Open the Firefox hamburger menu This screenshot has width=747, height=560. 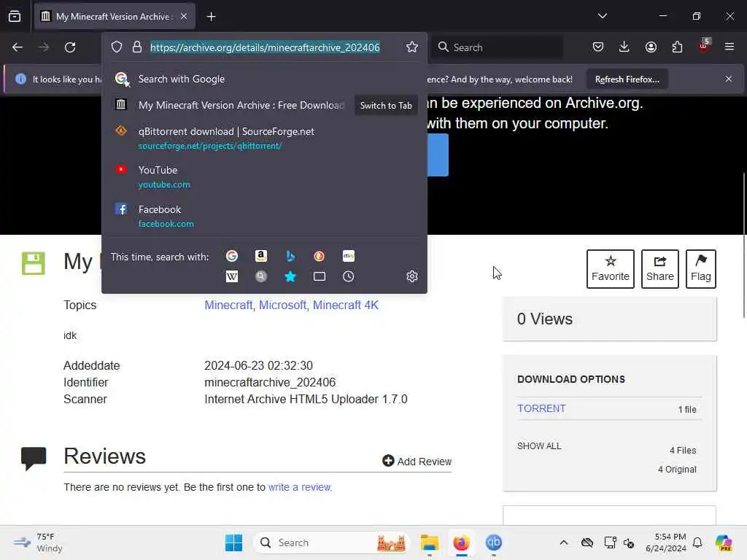pos(729,47)
